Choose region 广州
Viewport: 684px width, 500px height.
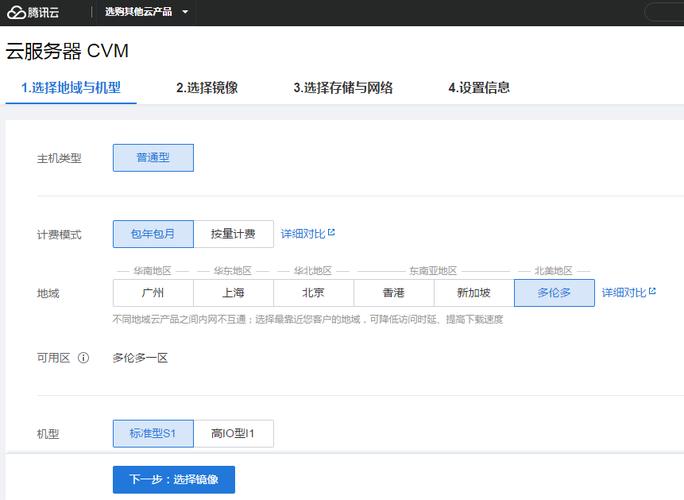point(153,293)
